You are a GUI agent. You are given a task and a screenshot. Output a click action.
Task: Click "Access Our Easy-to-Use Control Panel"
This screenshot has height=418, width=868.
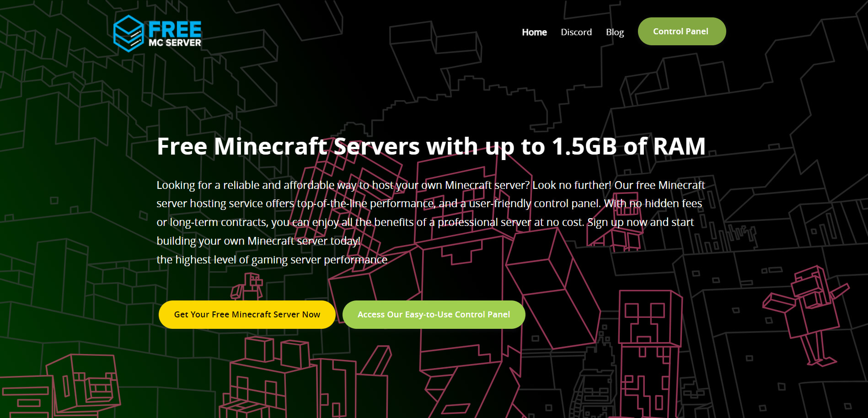[434, 314]
